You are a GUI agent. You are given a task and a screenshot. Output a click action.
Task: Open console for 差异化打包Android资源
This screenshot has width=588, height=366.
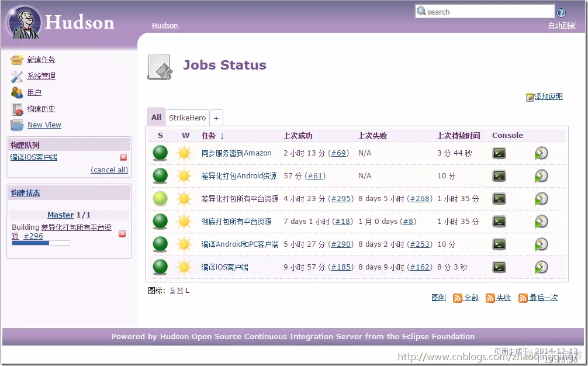pyautogui.click(x=499, y=176)
